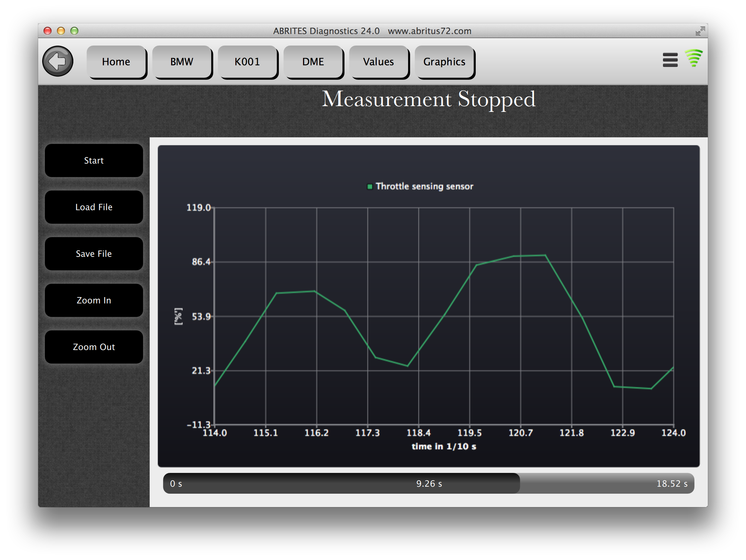Click the green Wi-Fi signal icon
This screenshot has height=560, width=746.
693,58
